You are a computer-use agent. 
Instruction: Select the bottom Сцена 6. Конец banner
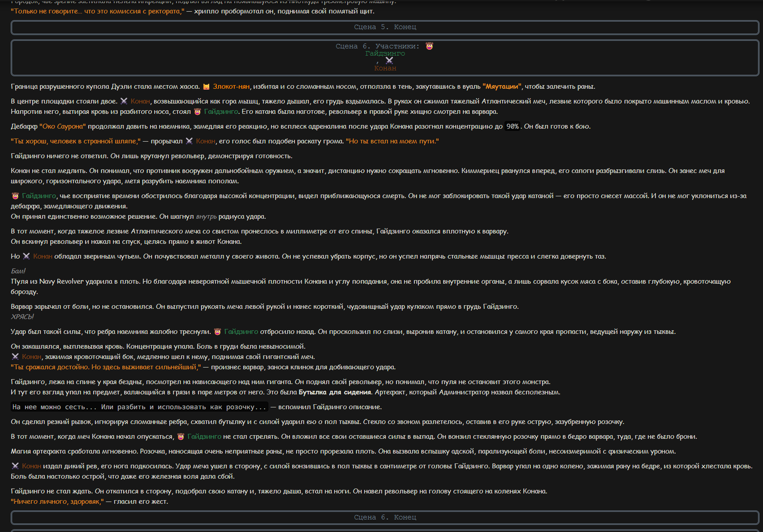pos(385,517)
